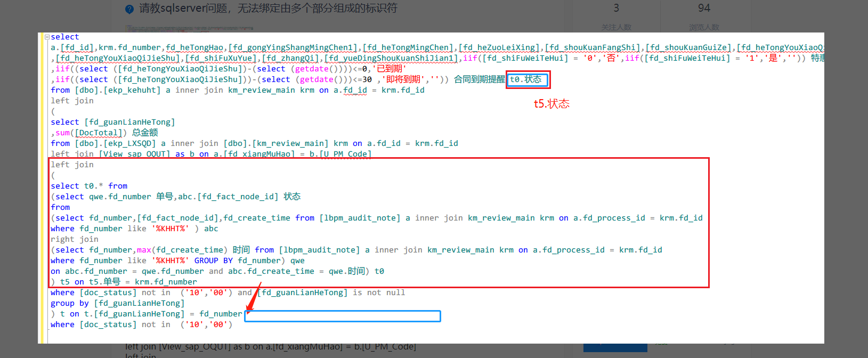868x358 pixels.
Task: Click ') t on t.[fd_guanLianHeTong] = fd_number' line
Action: [146, 314]
